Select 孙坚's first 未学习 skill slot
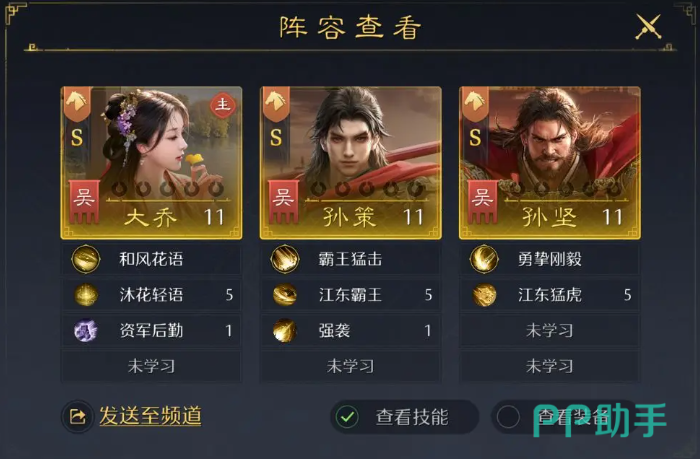The image size is (700, 459). pyautogui.click(x=550, y=331)
